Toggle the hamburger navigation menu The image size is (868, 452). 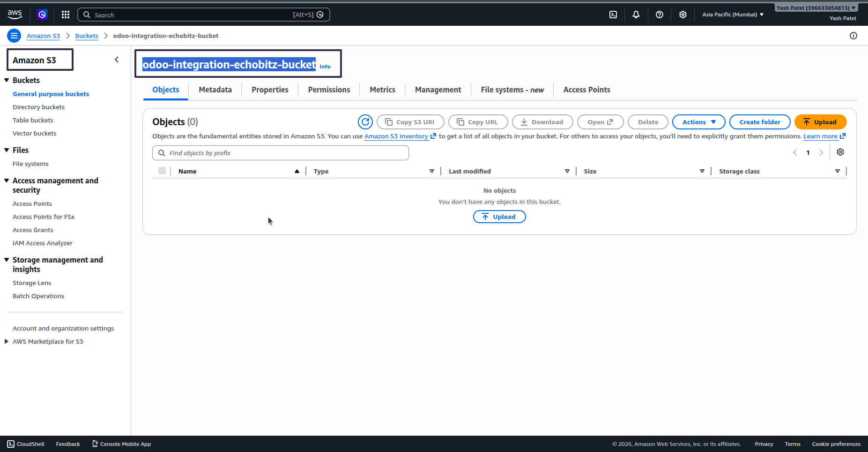click(x=14, y=36)
